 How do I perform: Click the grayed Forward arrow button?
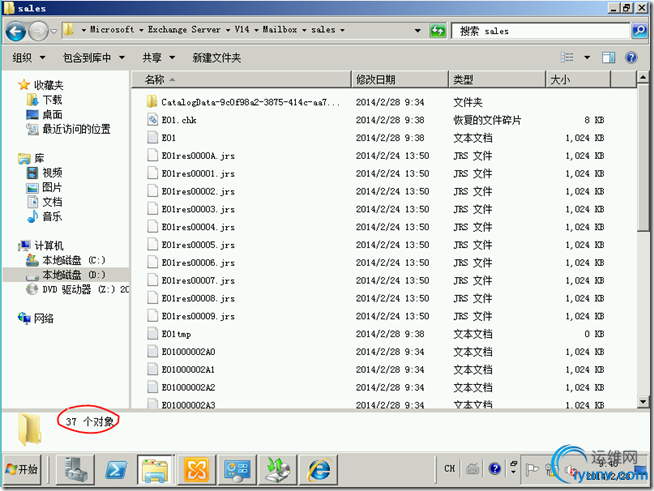pyautogui.click(x=38, y=31)
